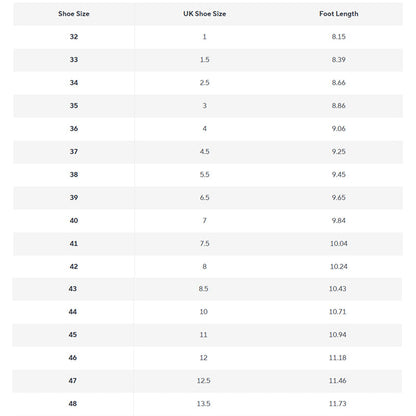416x416 pixels.
Task: Select shoe size 38 cell
Action: 74,175
